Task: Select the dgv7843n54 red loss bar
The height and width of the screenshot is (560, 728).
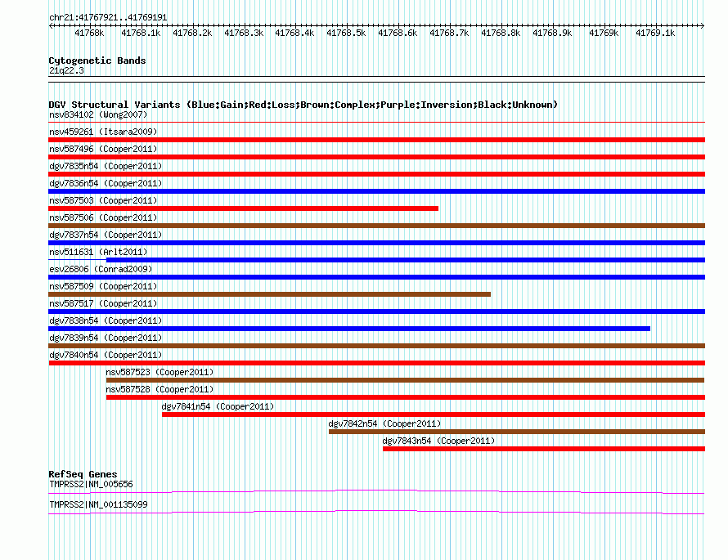Action: pos(544,449)
